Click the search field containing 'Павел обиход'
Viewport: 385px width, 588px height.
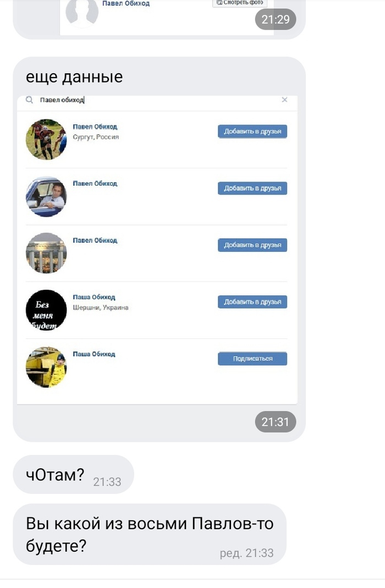pyautogui.click(x=157, y=100)
